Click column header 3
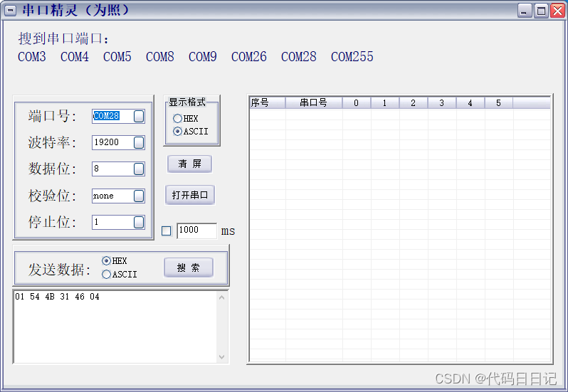This screenshot has height=392, width=568. click(x=442, y=102)
